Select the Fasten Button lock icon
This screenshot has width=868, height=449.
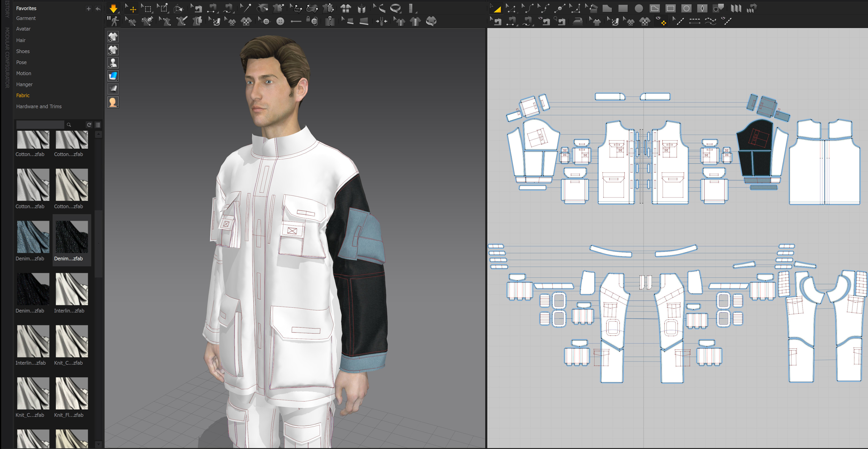click(312, 21)
